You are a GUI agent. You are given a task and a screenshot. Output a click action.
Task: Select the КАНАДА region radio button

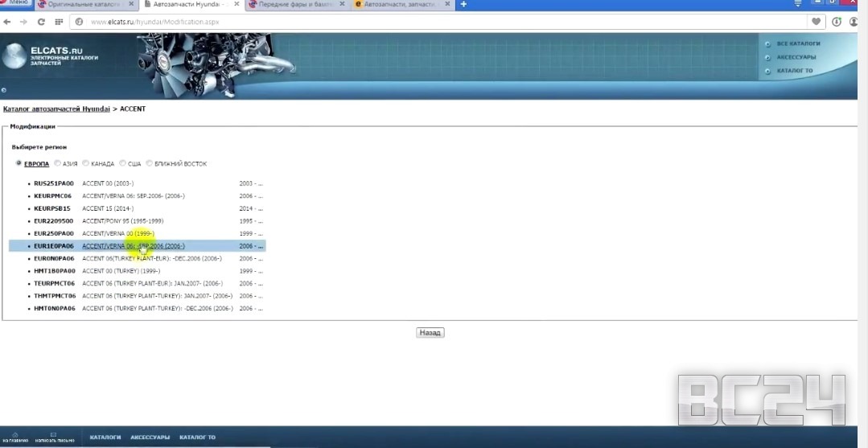pos(86,163)
